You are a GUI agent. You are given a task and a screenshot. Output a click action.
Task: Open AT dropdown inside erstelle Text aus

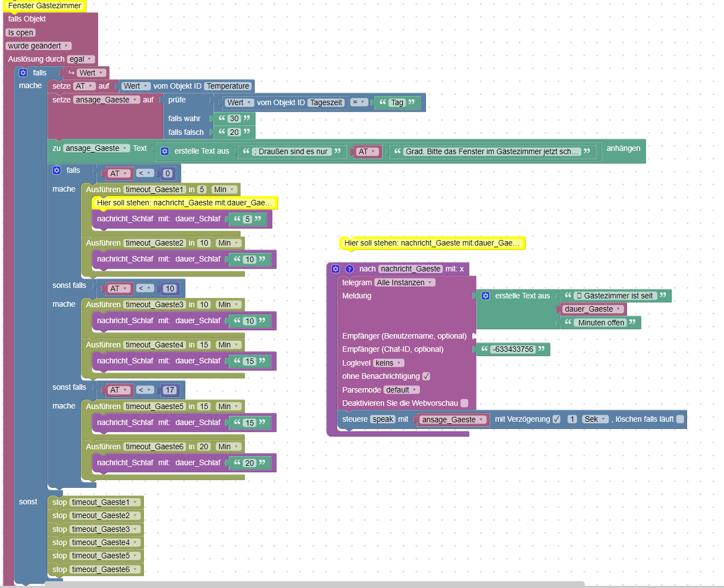[x=367, y=151]
